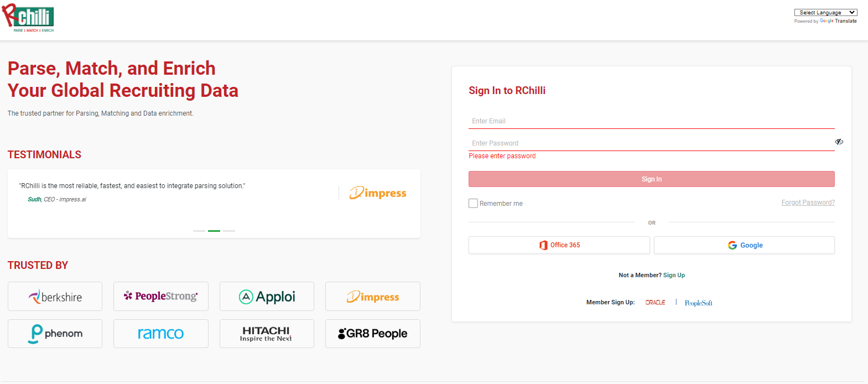Viewport: 868px width, 384px height.
Task: Open the Select Language dropdown
Action: point(825,12)
